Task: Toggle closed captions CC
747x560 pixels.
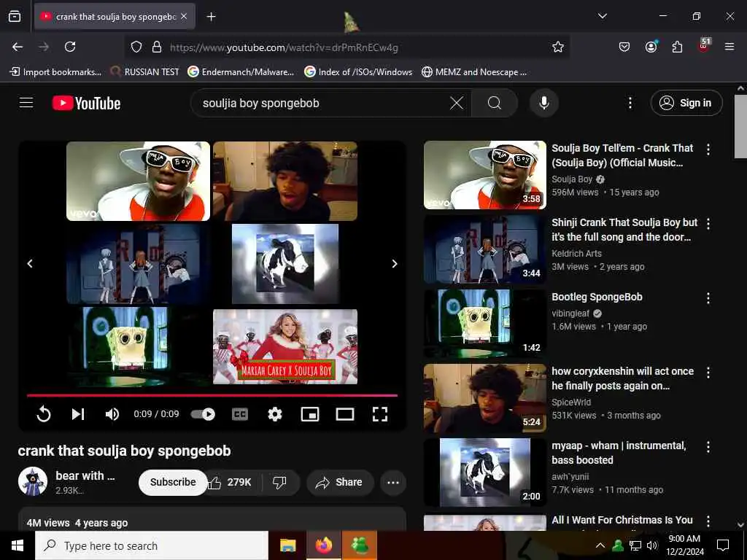Action: tap(239, 414)
